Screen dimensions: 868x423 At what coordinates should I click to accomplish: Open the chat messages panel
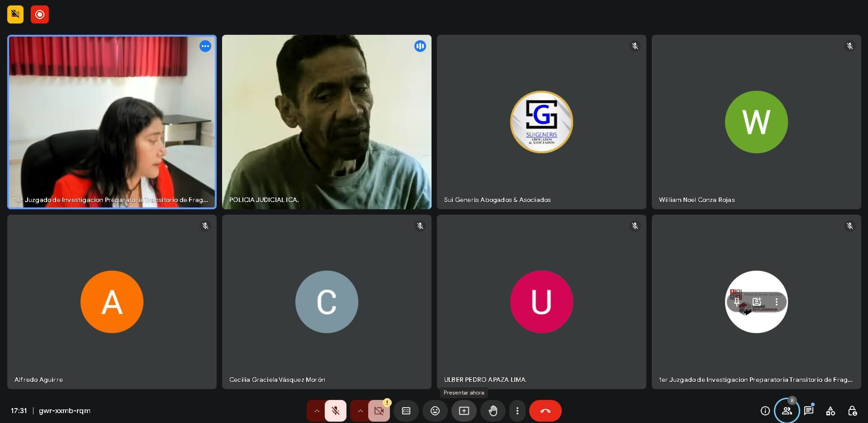pyautogui.click(x=808, y=411)
